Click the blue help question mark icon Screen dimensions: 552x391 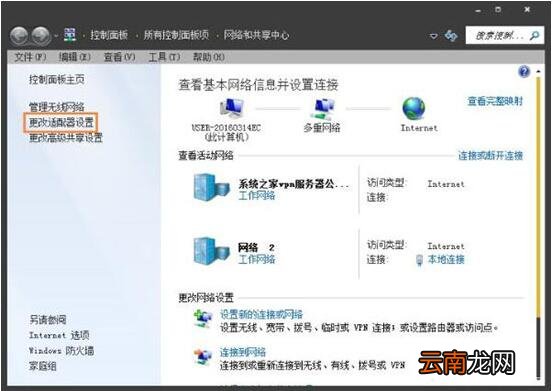click(524, 72)
